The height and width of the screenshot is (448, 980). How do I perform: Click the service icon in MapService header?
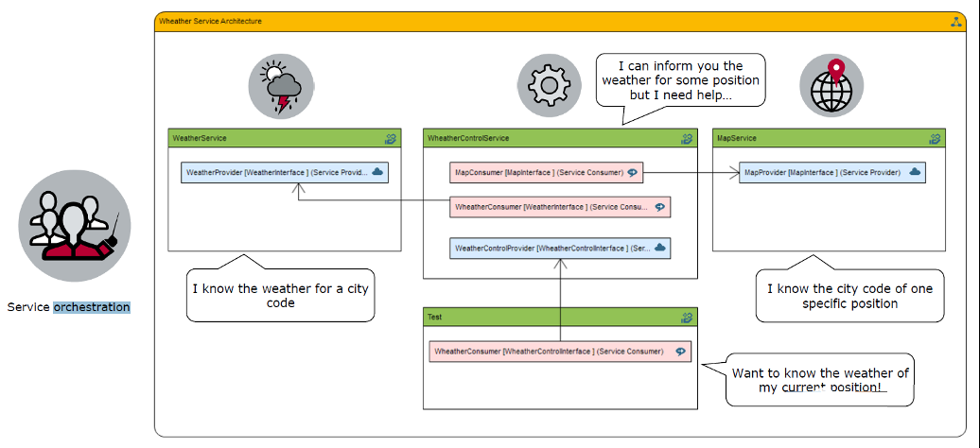pyautogui.click(x=934, y=138)
